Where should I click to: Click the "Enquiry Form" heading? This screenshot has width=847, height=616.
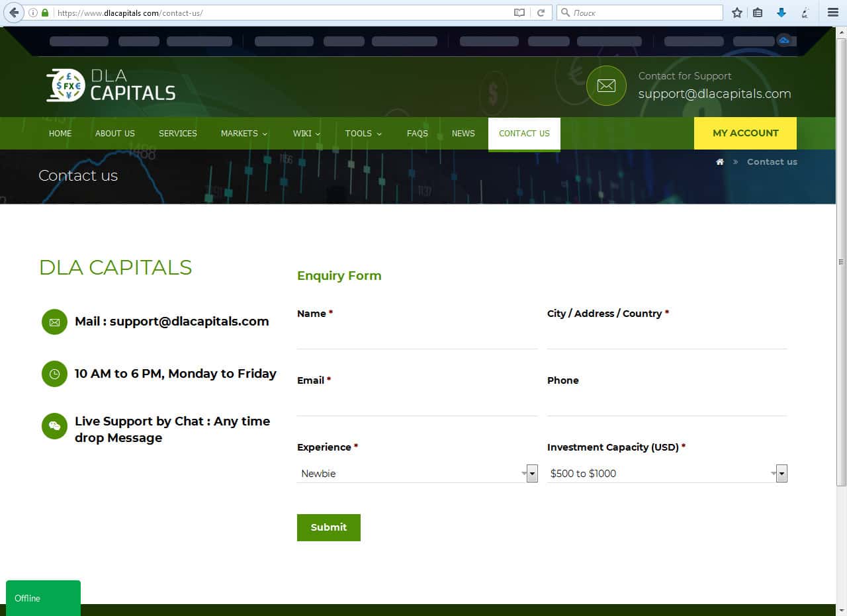[339, 276]
